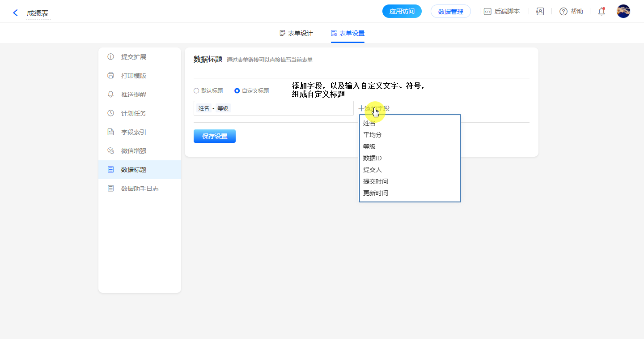Click the 应用访问 button
Image resolution: width=644 pixels, height=339 pixels.
402,12
